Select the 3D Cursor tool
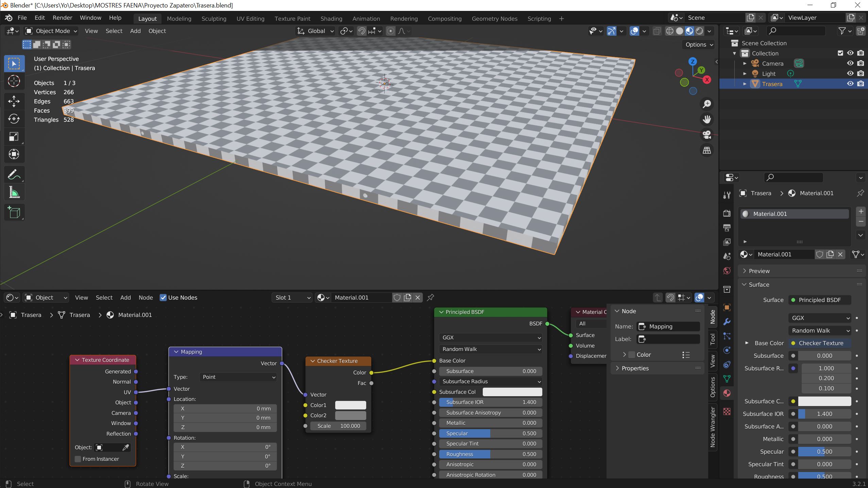The width and height of the screenshot is (868, 488). click(x=14, y=81)
